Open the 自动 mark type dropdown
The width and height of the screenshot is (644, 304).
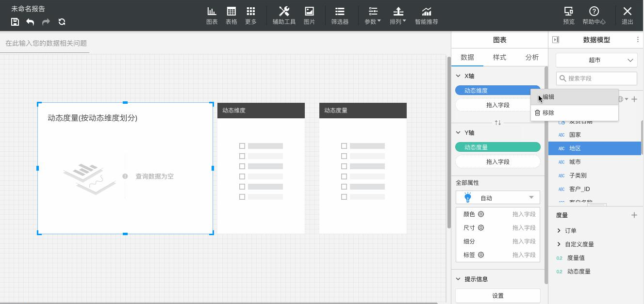pyautogui.click(x=498, y=197)
